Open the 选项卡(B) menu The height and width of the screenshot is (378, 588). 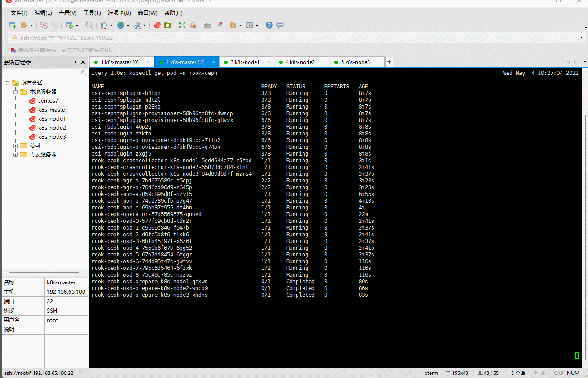119,13
